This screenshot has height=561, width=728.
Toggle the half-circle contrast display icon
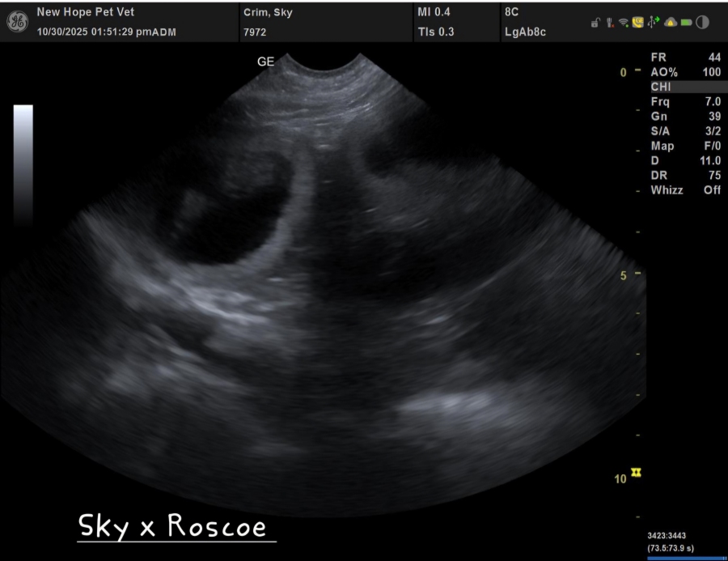702,23
